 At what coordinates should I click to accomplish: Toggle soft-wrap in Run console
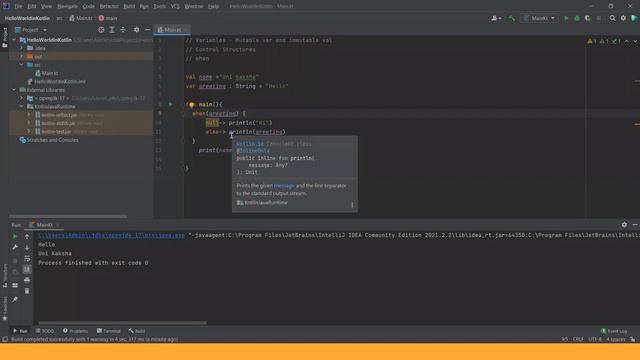tap(27, 258)
